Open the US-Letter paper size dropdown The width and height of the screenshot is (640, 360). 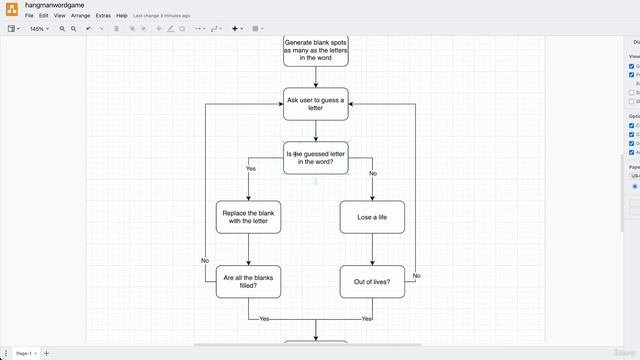635,176
